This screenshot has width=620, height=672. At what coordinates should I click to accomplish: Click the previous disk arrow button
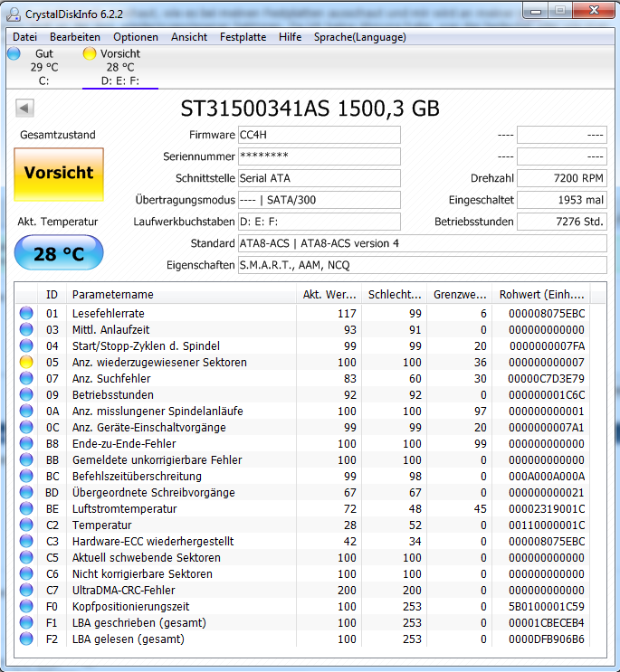(24, 108)
